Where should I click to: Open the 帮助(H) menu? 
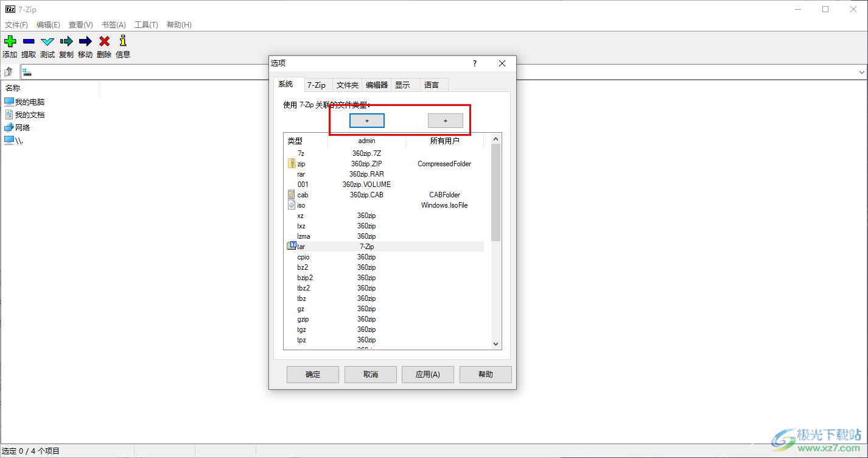179,25
